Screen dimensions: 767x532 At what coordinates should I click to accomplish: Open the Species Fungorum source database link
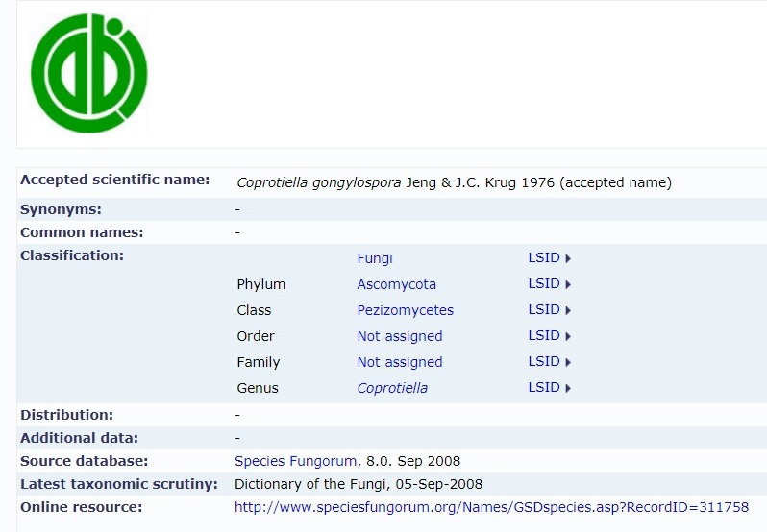coord(295,461)
